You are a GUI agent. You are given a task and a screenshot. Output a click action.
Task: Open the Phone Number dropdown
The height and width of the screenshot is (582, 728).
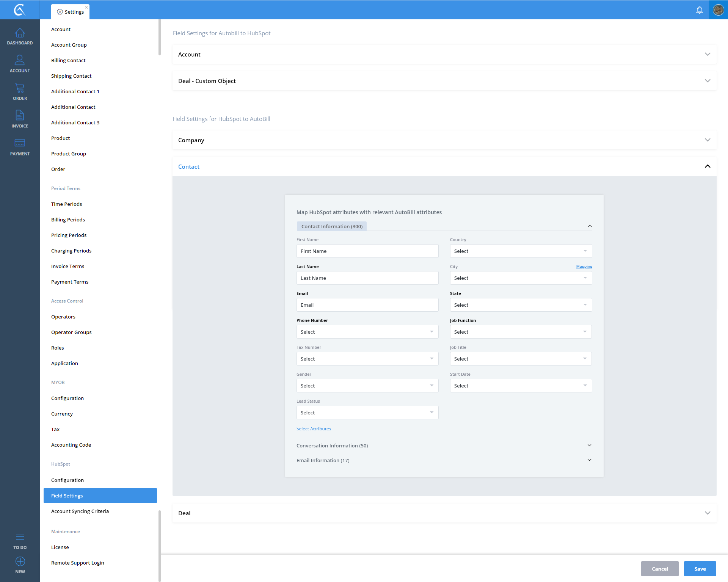(367, 332)
